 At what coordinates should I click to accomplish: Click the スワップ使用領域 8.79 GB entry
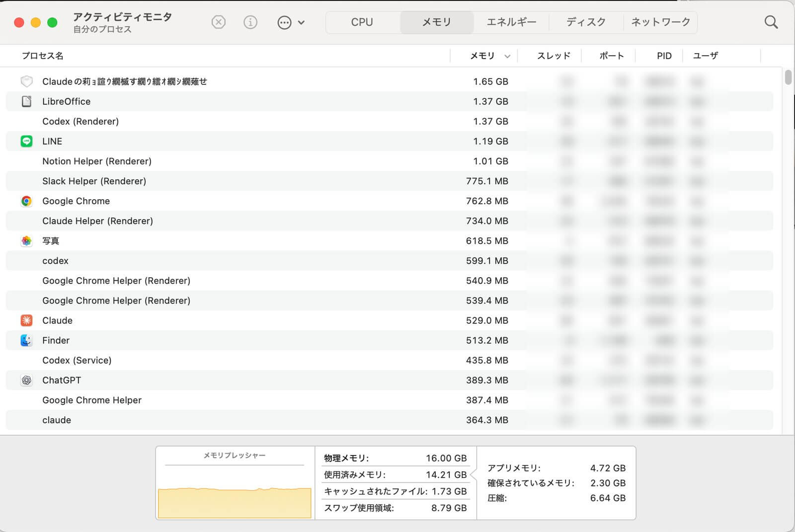click(396, 508)
